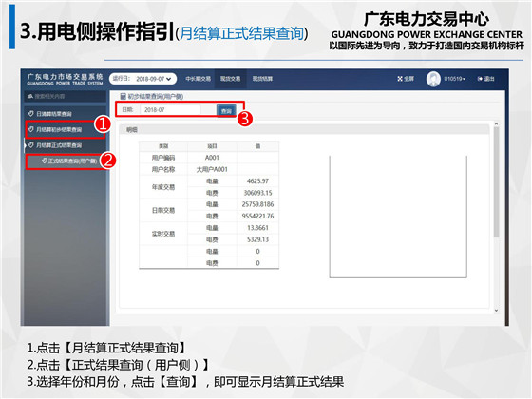
Task: Click the blue 查询 button
Action: click(x=226, y=110)
